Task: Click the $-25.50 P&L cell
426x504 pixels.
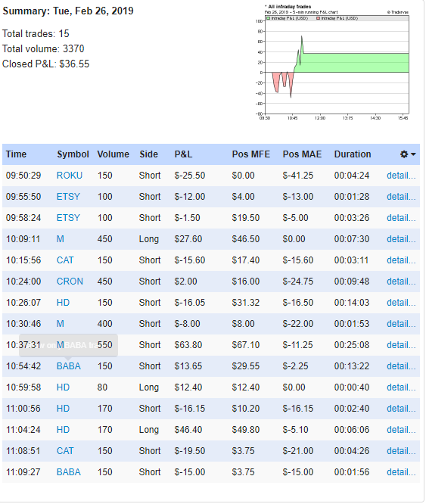Action: [190, 176]
